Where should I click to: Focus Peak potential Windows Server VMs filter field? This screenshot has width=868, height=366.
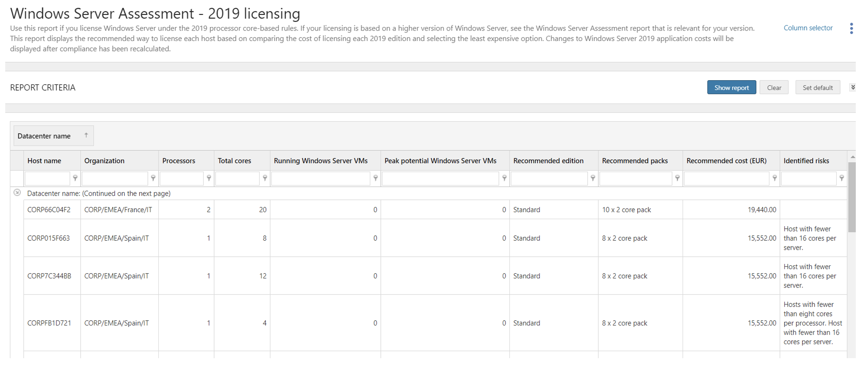[441, 179]
